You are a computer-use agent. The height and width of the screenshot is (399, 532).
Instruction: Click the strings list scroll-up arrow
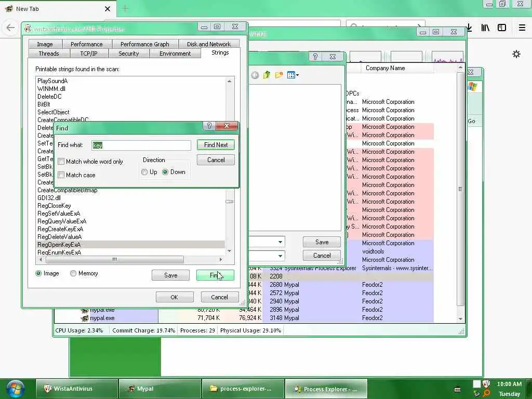(x=230, y=81)
